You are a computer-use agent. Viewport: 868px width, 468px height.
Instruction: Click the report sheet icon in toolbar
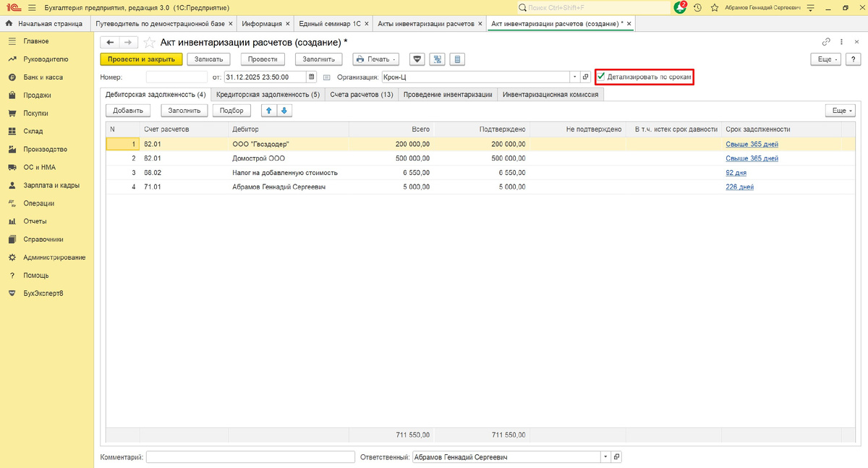[x=457, y=59]
